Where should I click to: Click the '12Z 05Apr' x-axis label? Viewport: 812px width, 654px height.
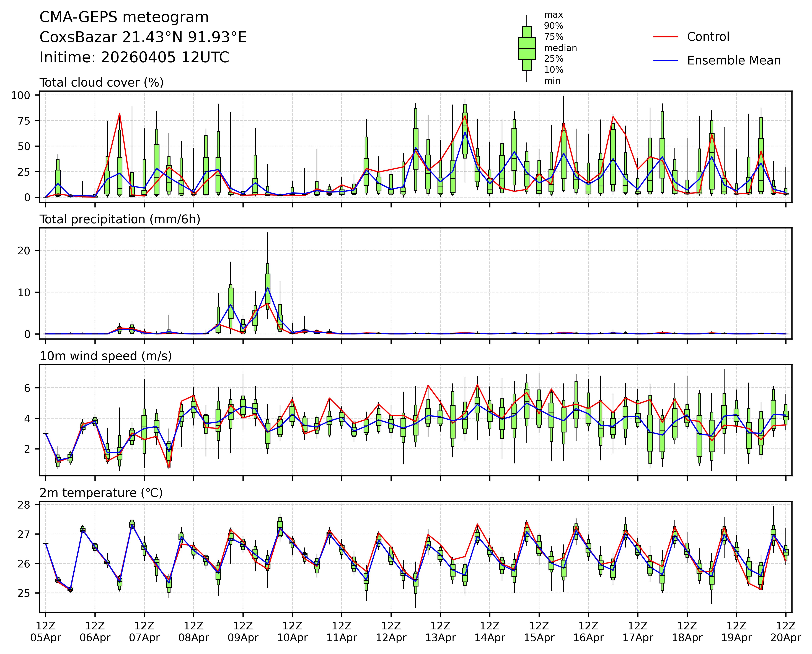(x=46, y=632)
